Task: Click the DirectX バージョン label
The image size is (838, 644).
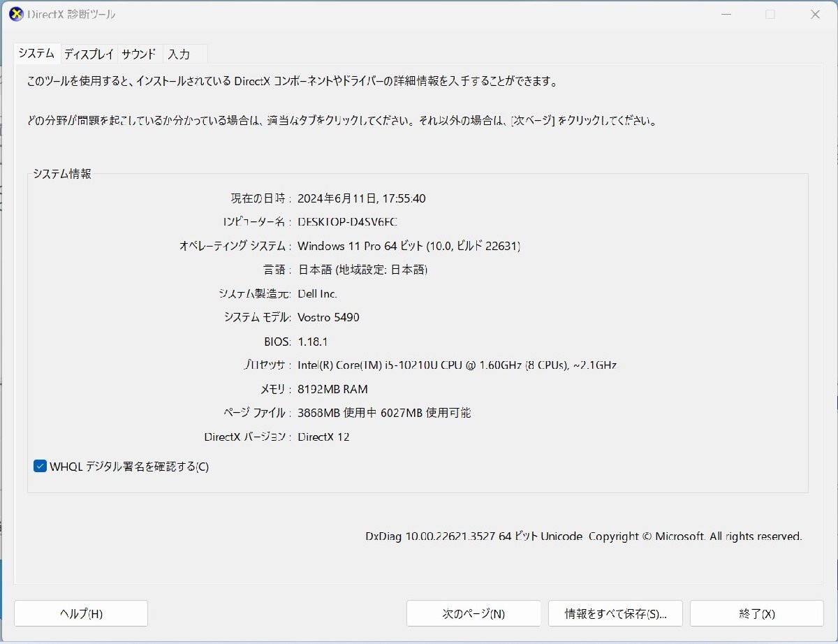Action: pyautogui.click(x=247, y=437)
